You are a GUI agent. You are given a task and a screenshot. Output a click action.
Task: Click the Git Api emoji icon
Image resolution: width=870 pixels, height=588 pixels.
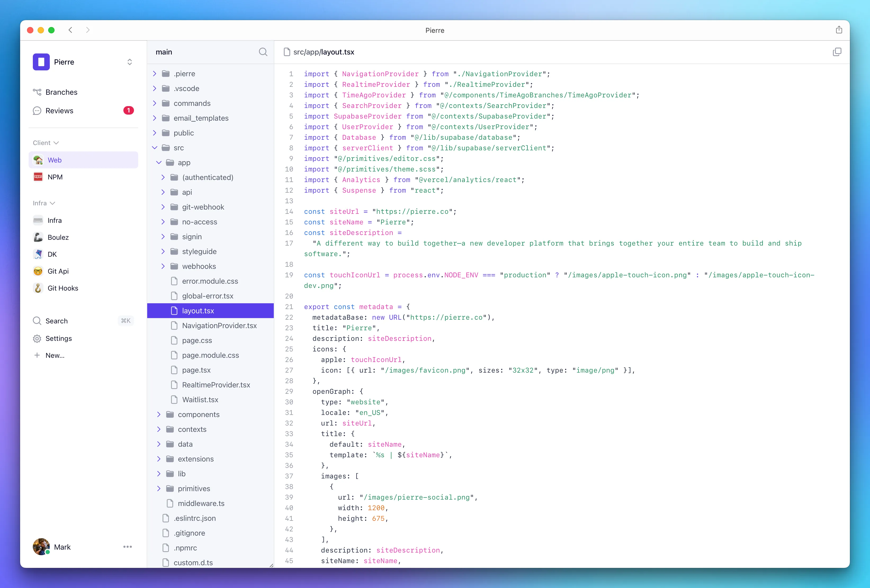38,271
